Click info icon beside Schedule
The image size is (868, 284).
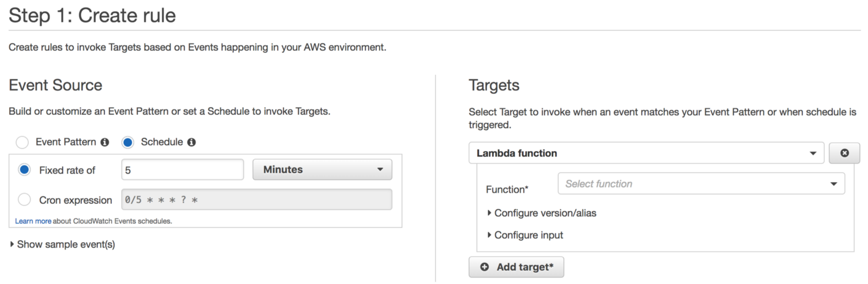pyautogui.click(x=192, y=142)
